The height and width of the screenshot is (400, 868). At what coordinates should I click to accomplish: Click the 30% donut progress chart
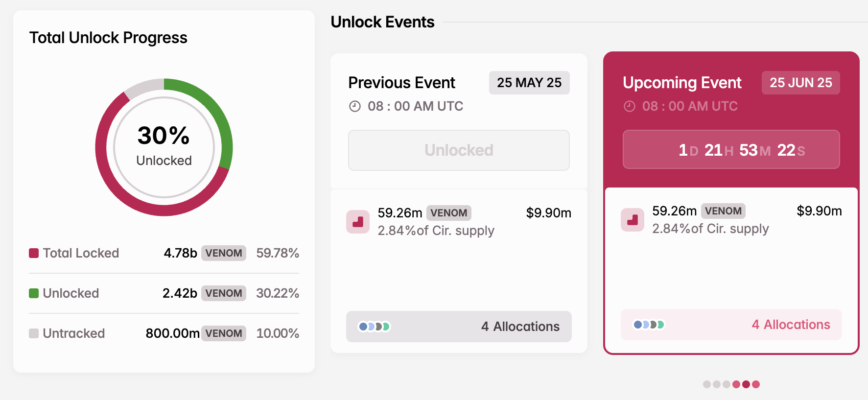[x=163, y=147]
